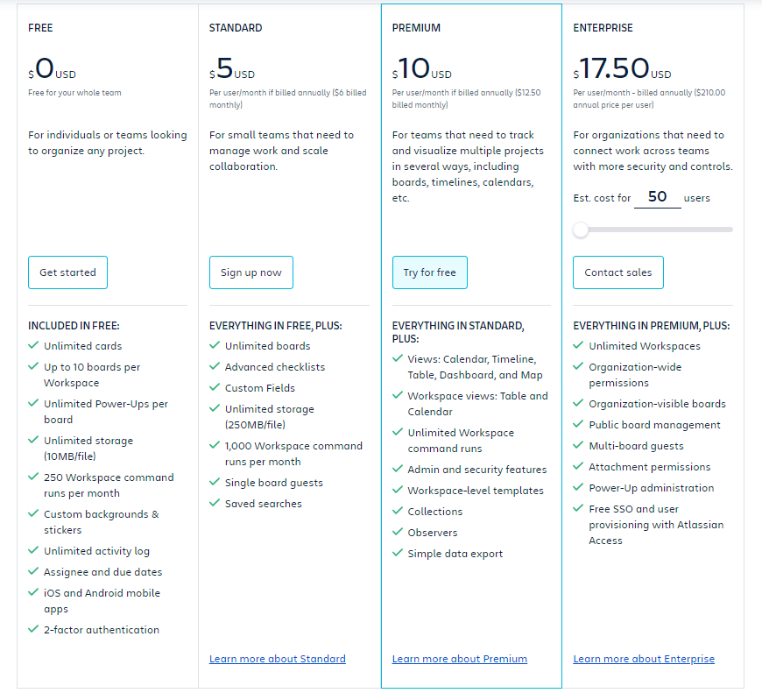Click Contact sales for Enterprise
This screenshot has width=762, height=700.
pos(617,272)
